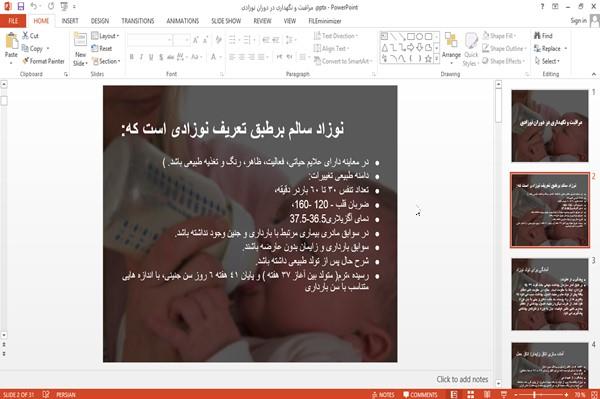Click zoom in plus button
Screen dimensions: 600x399
(566, 394)
